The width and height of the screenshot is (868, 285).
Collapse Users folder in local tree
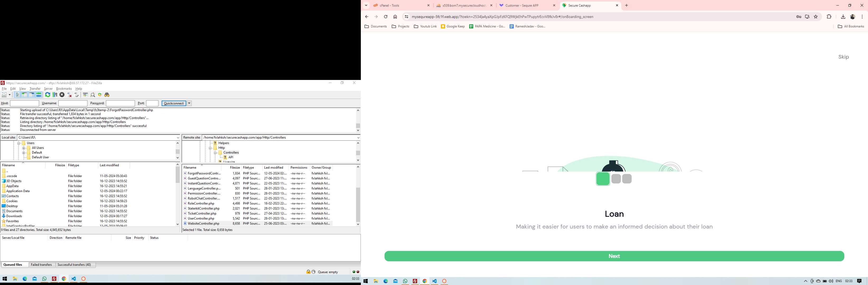pos(19,143)
